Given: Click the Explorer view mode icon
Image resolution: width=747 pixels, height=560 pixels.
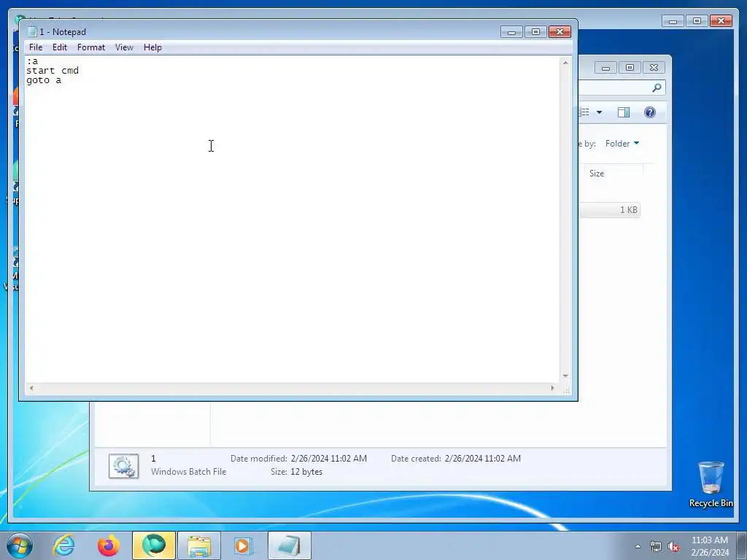Looking at the screenshot, I should pyautogui.click(x=585, y=112).
